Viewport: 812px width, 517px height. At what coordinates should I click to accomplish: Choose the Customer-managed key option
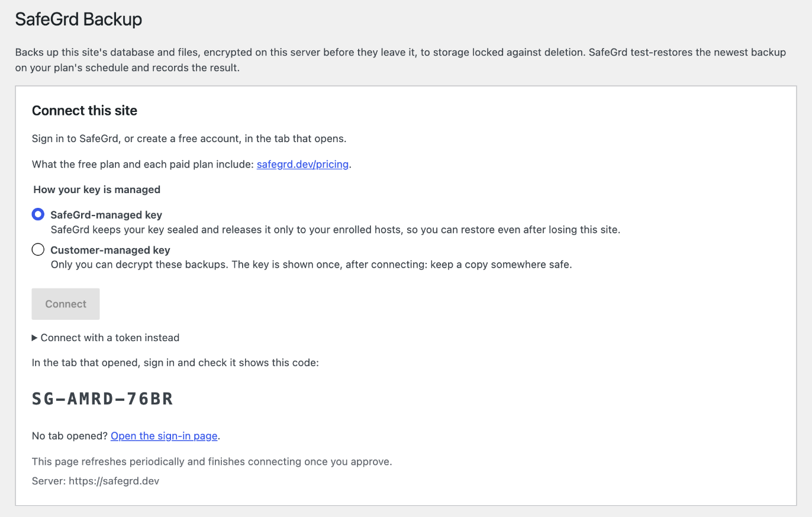(38, 249)
